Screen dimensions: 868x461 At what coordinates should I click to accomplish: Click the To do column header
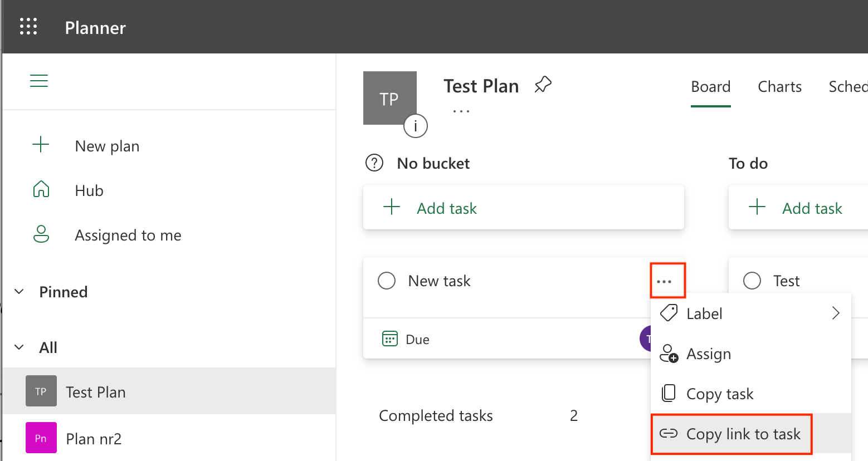(748, 163)
